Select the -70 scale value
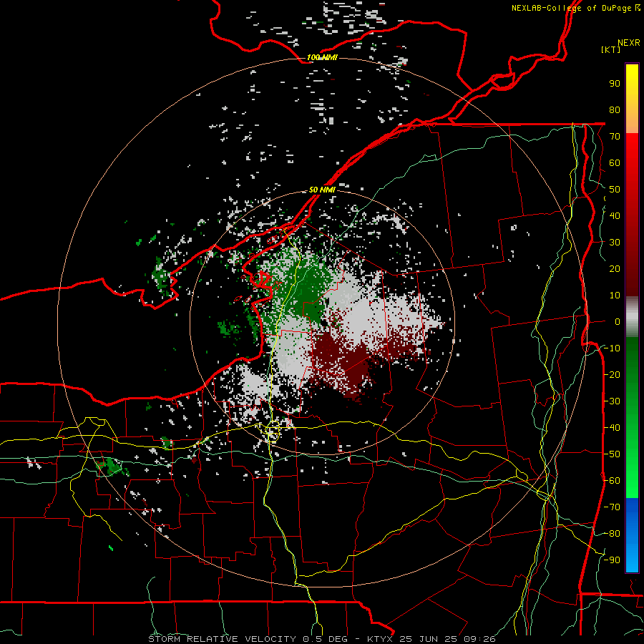Viewport: 644px width, 644px height. (x=612, y=507)
